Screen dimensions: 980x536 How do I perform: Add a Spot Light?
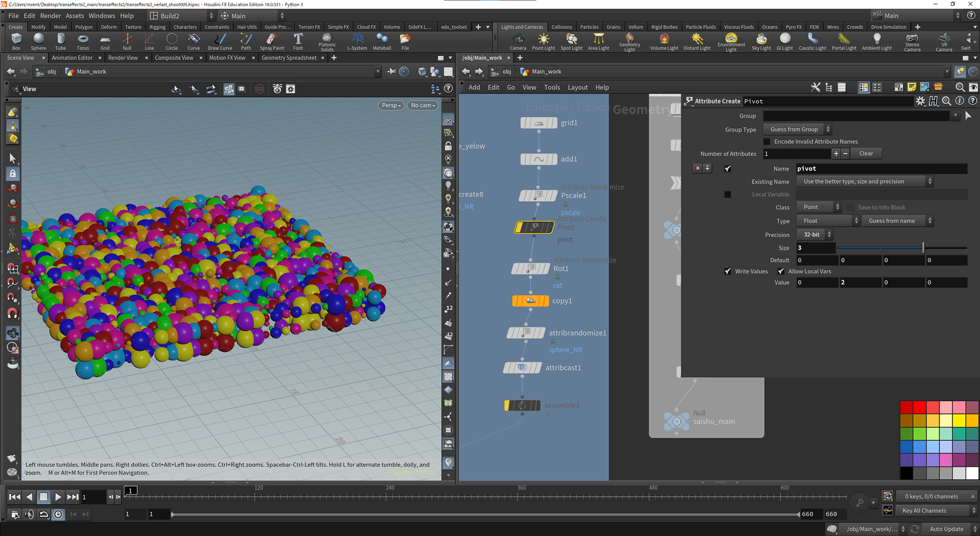tap(572, 41)
